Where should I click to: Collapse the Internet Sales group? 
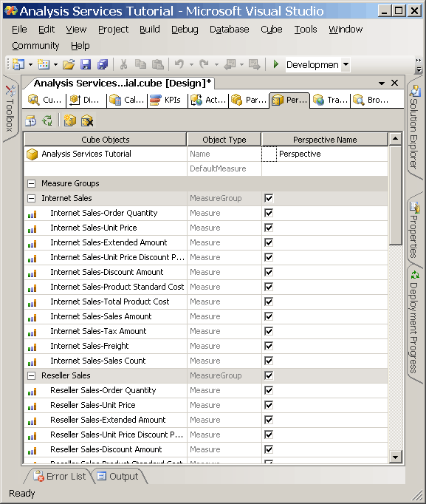pyautogui.click(x=32, y=198)
